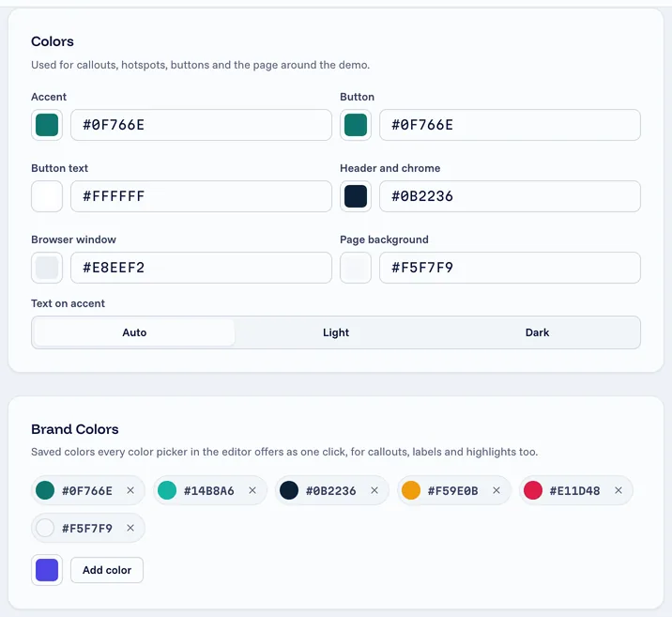Click the Colors section heading

pos(53,41)
